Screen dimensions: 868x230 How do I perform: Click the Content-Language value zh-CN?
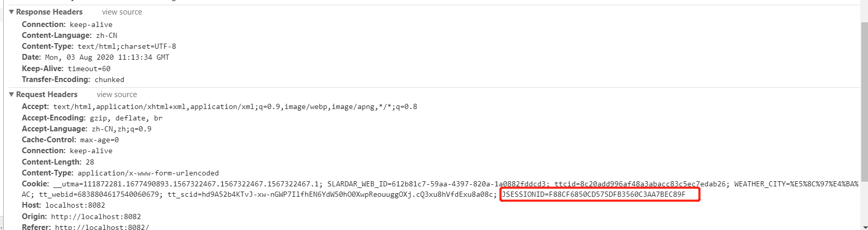click(x=106, y=35)
